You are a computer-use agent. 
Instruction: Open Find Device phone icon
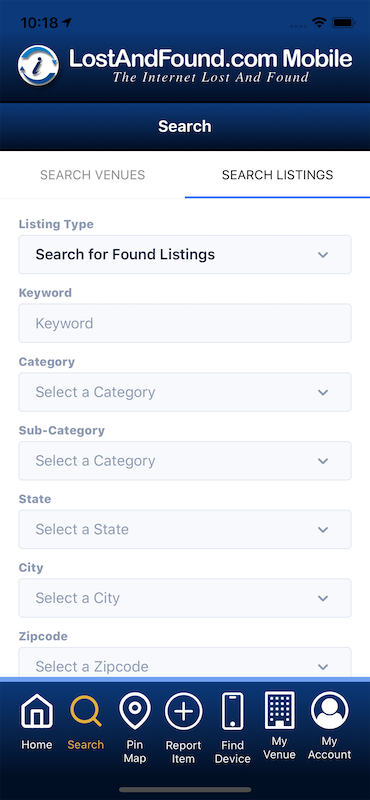tap(233, 711)
